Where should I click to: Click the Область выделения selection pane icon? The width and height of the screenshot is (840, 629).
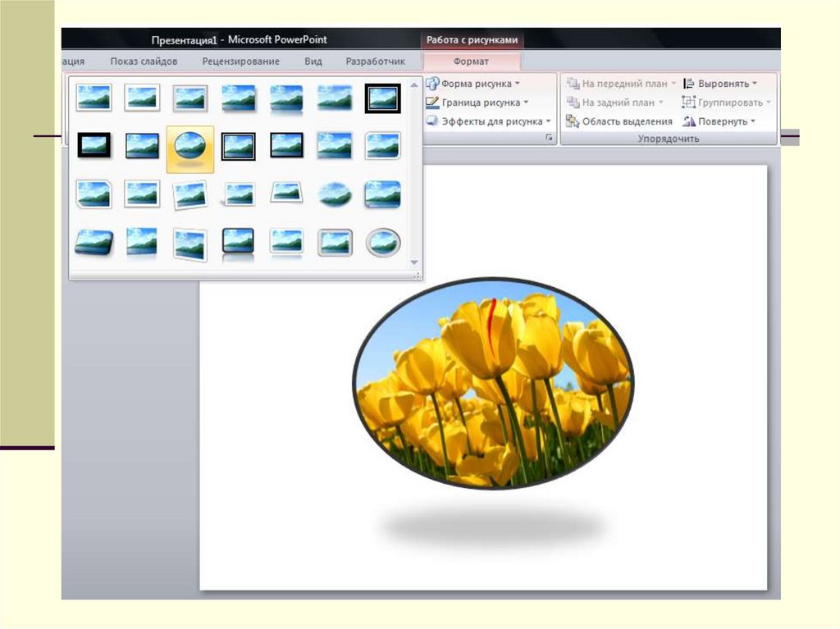click(573, 121)
